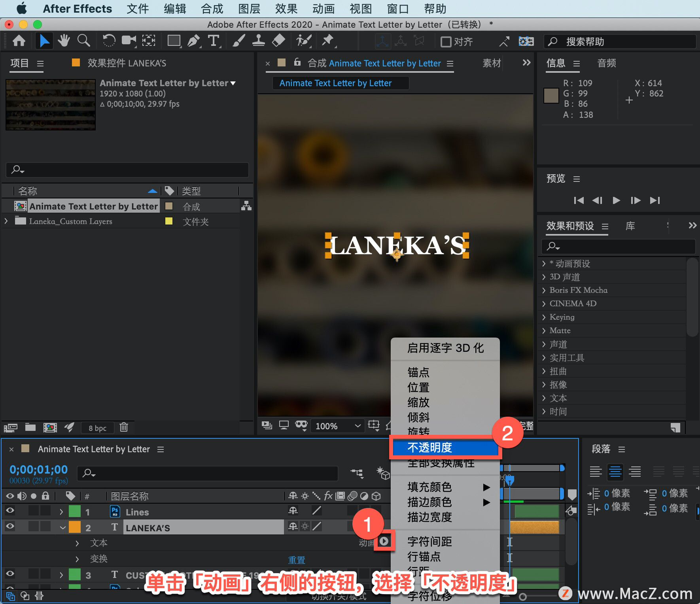Select the Type text tool
The width and height of the screenshot is (700, 604).
(x=214, y=41)
